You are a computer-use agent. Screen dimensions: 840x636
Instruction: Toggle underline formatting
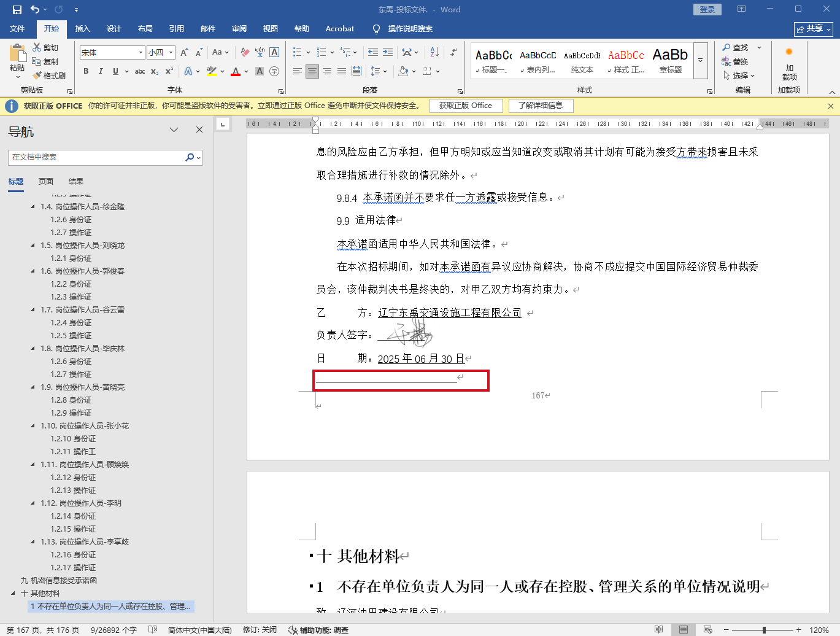click(115, 71)
